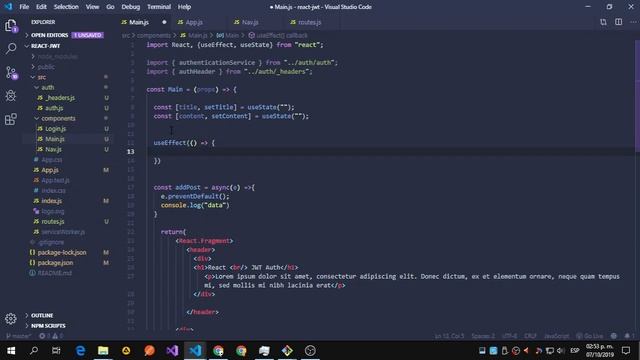
Task: Open the Selection menu
Action: click(x=66, y=7)
